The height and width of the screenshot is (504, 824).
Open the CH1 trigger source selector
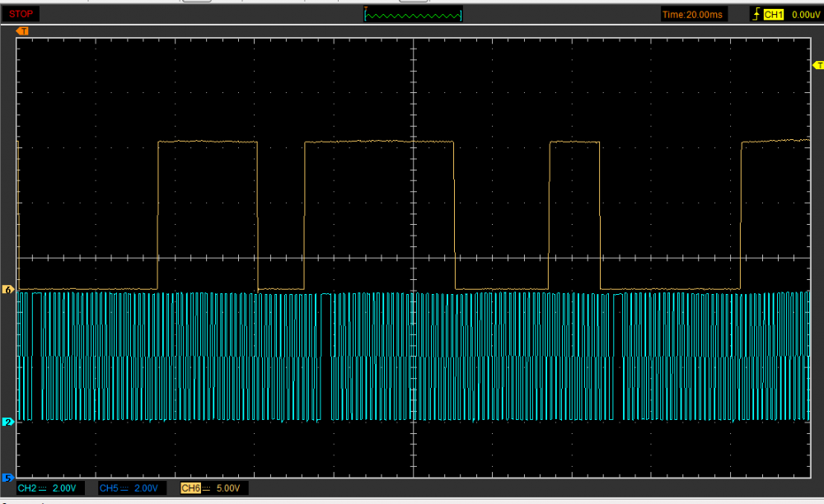pyautogui.click(x=772, y=14)
